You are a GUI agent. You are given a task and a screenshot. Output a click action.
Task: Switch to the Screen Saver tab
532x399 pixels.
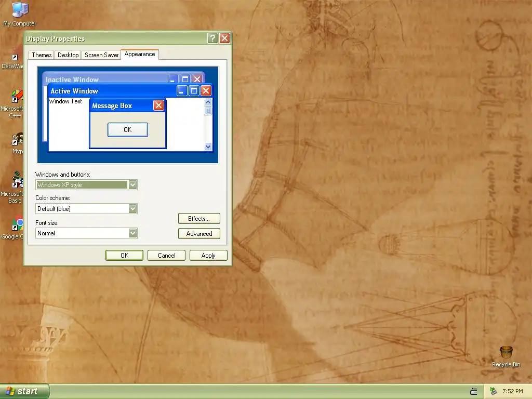[x=101, y=55]
